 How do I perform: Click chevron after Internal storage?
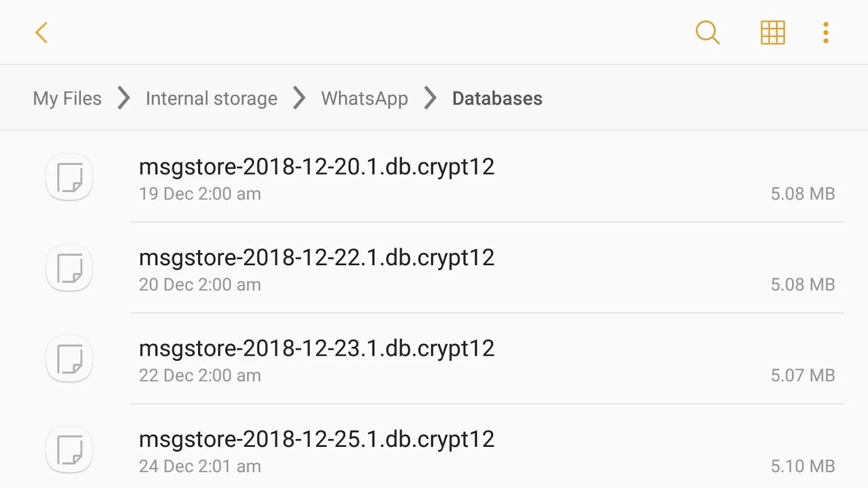pyautogui.click(x=299, y=98)
